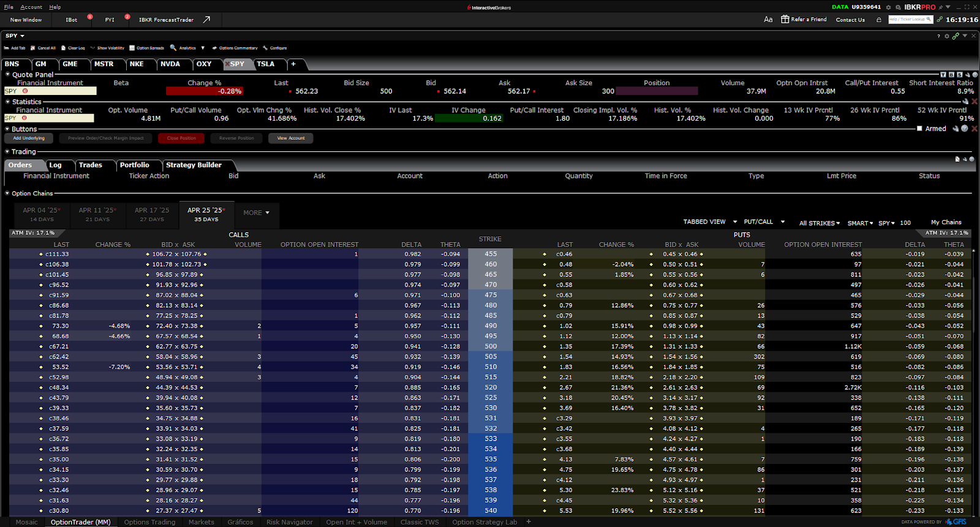The height and width of the screenshot is (527, 980).
Task: Open the Analytics dropdown arrow
Action: tap(203, 48)
